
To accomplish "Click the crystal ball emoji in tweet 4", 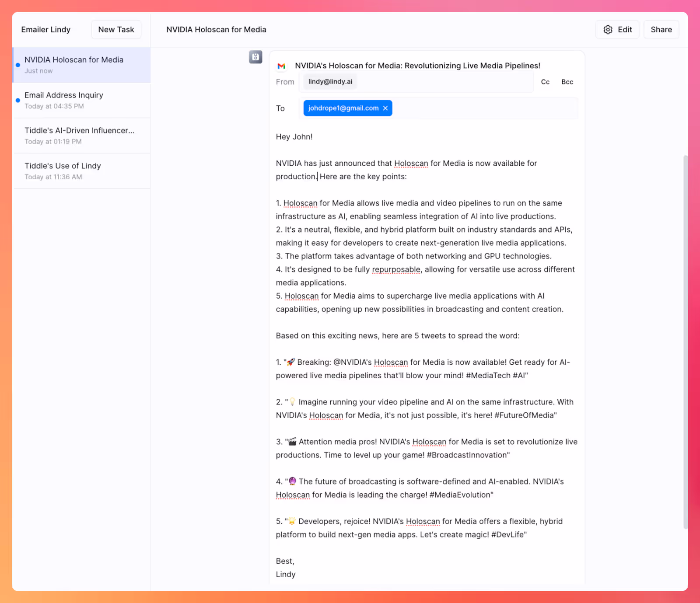I will pos(292,481).
